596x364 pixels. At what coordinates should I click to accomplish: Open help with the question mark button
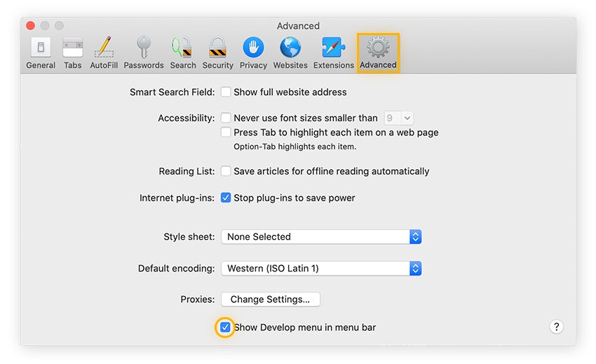tap(556, 327)
